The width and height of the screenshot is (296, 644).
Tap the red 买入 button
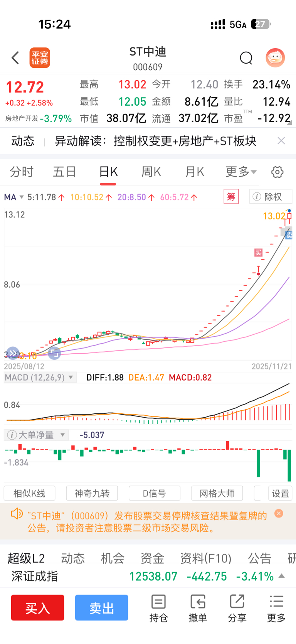click(x=37, y=608)
